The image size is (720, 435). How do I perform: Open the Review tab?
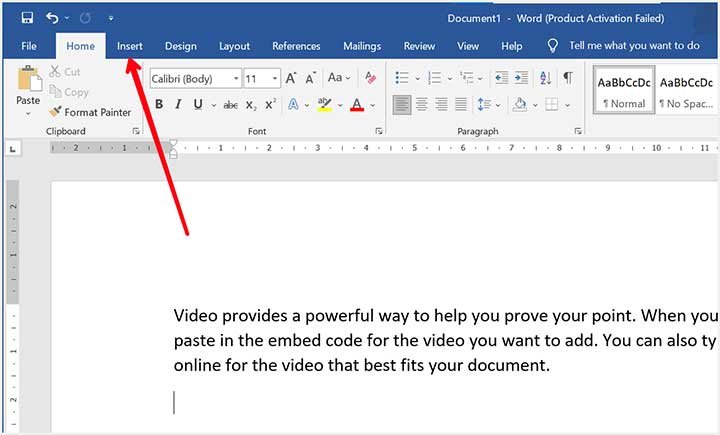(419, 46)
